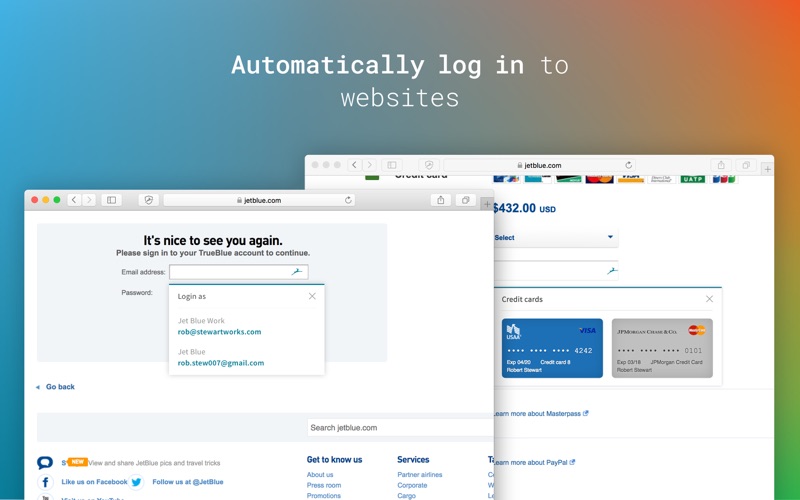Click Share button in rear Safari window
800x500 pixels.
click(721, 165)
